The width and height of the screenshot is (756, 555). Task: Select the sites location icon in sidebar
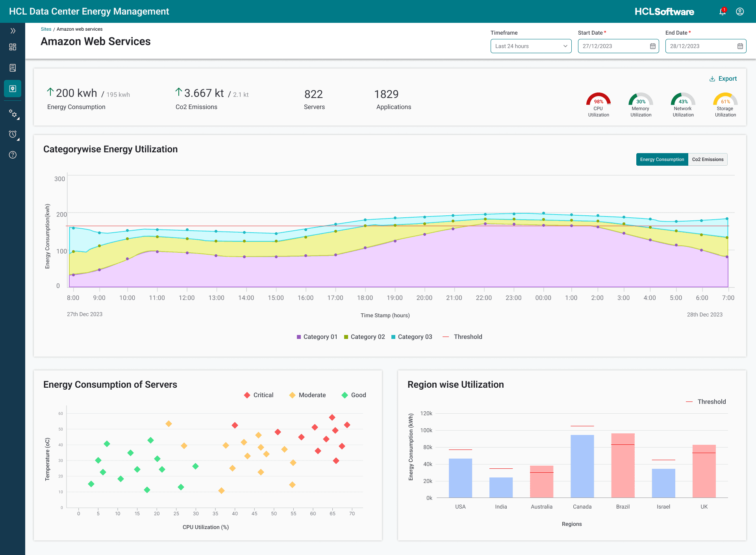[x=13, y=89]
